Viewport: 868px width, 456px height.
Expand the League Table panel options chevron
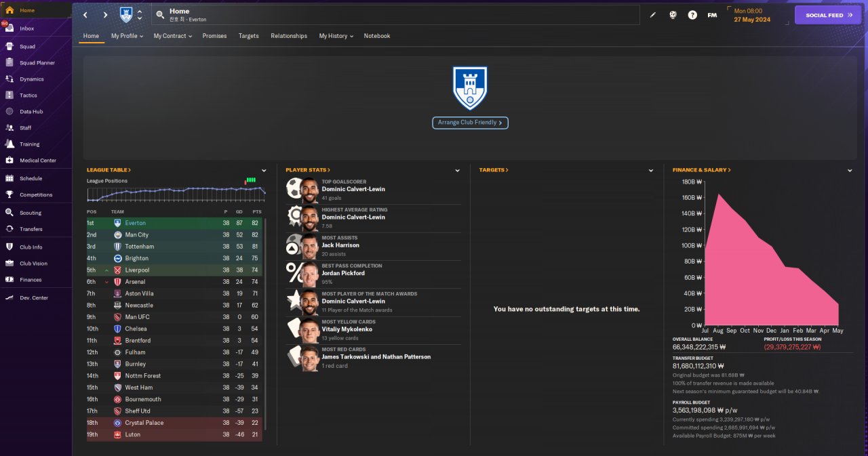coord(264,171)
